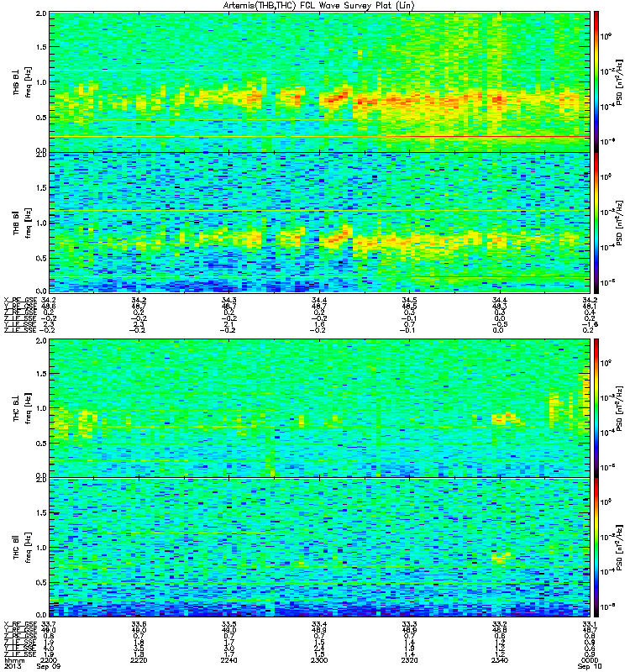This screenshot has width=630, height=672.
Task: Click the red rising emission after 2300 in the THB B⊥ panel
Action: pyautogui.click(x=338, y=97)
